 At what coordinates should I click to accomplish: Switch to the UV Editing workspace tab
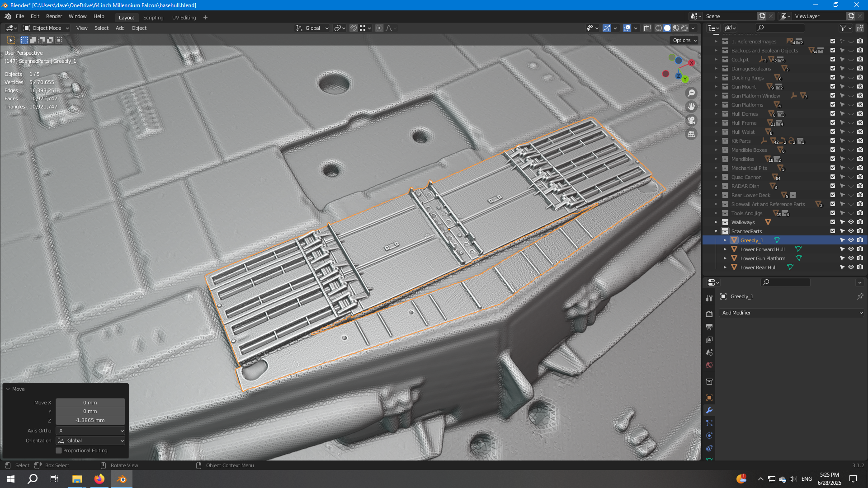coord(184,18)
